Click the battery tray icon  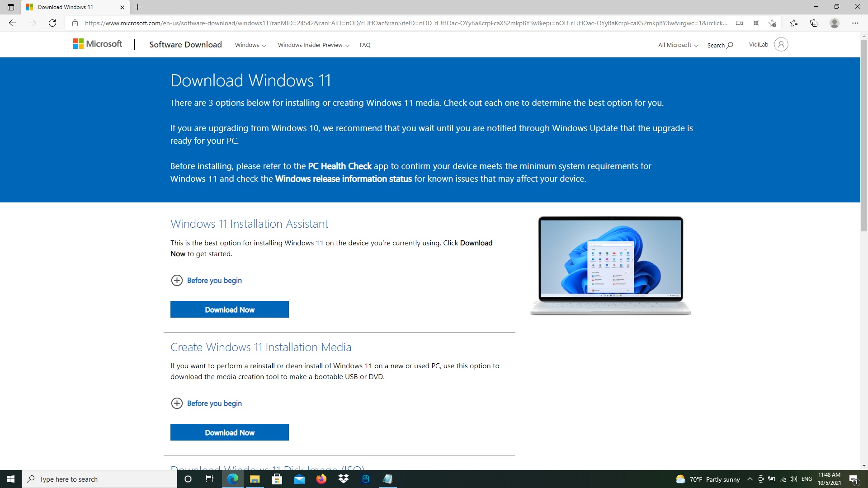coord(772,479)
